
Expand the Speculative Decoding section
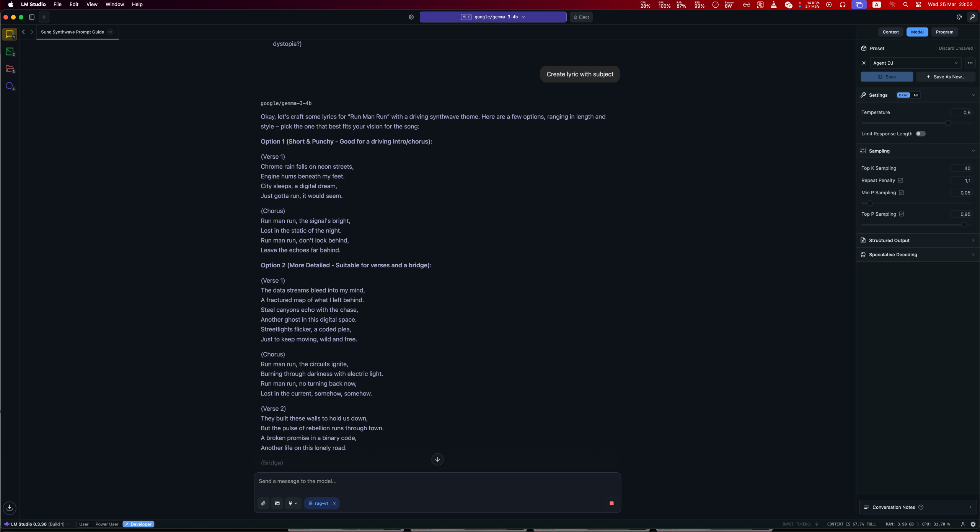(x=917, y=255)
